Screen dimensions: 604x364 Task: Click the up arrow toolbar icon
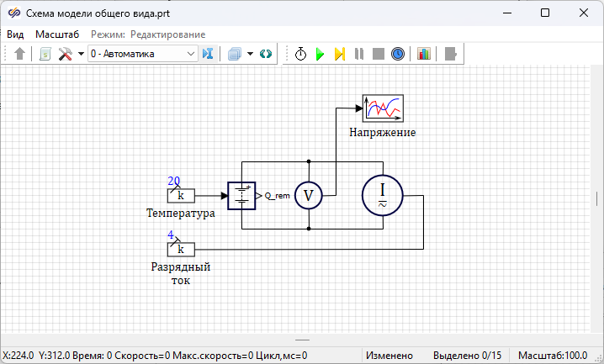20,54
